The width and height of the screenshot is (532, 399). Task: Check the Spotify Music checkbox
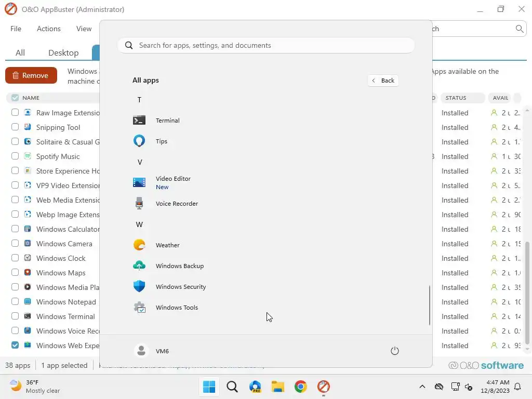tap(15, 156)
